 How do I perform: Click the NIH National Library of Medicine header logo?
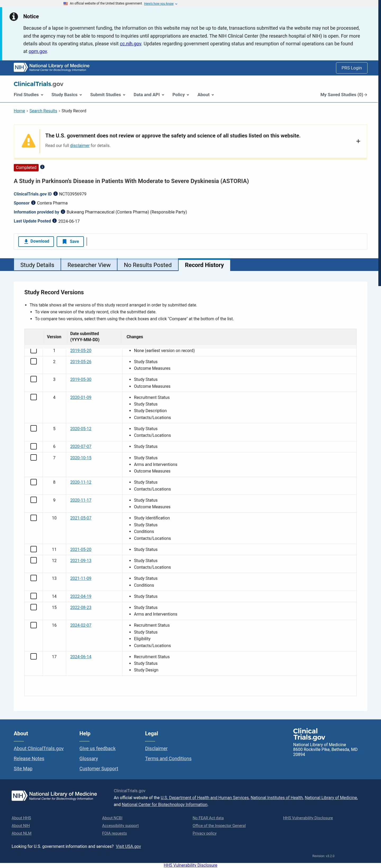52,67
